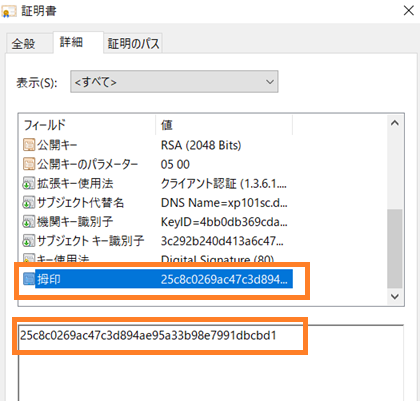This screenshot has width=420, height=401.
Task: Click the 拡張キー使用法 extension icon
Action: (29, 183)
